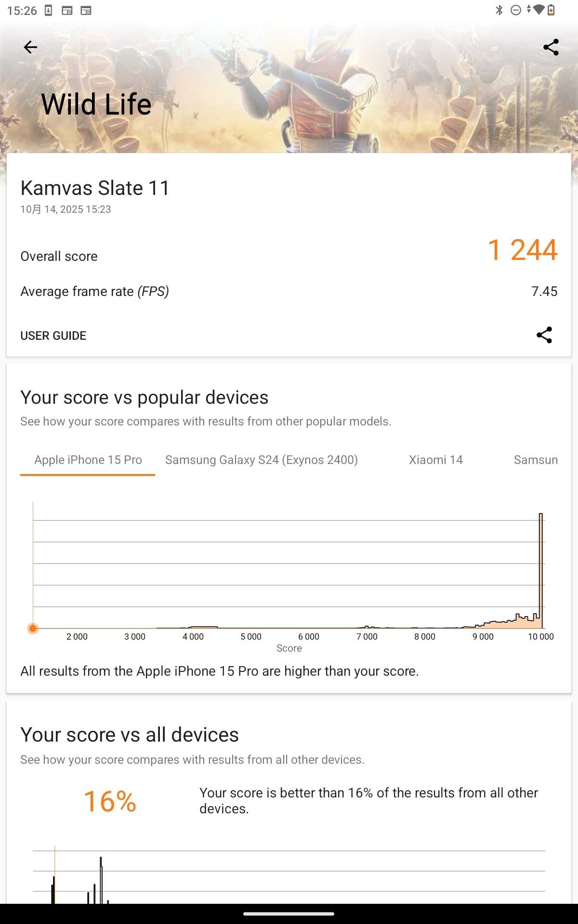Tap the Wild Life title
This screenshot has width=578, height=924.
coord(96,104)
